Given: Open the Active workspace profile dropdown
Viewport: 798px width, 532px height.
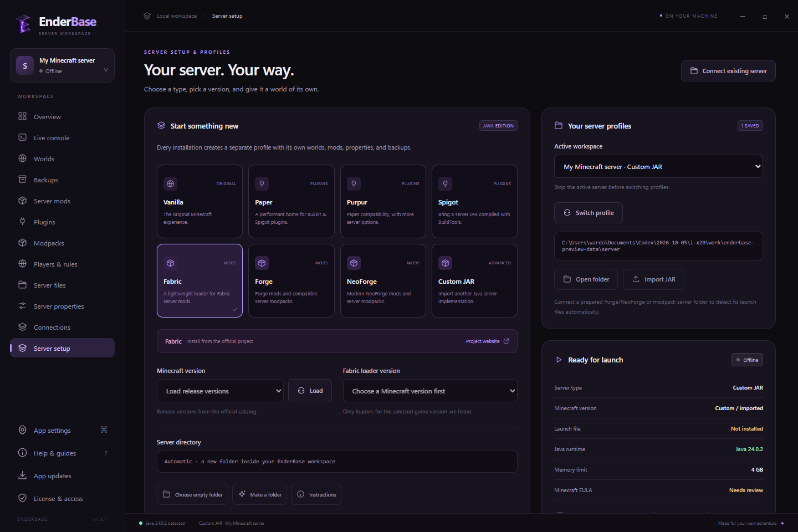Looking at the screenshot, I should (658, 166).
